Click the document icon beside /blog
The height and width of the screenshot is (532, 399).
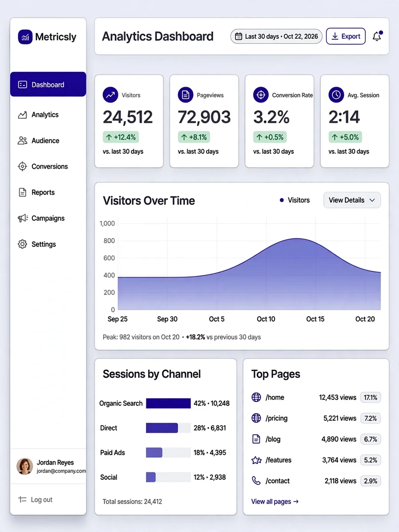(256, 439)
